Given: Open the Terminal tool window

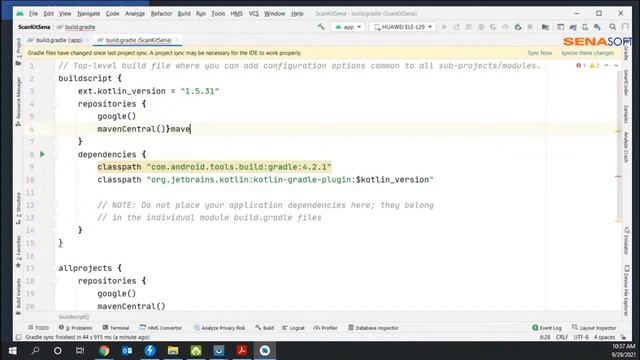Looking at the screenshot, I should [x=116, y=328].
